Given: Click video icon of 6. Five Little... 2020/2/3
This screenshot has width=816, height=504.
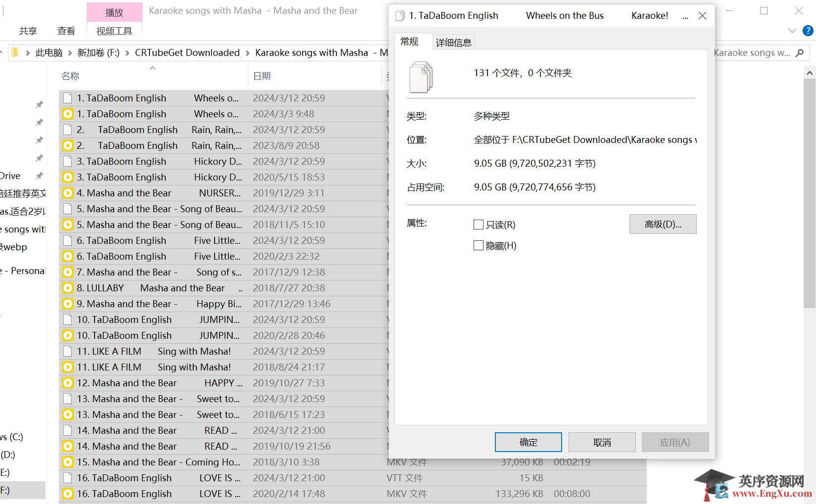Looking at the screenshot, I should coord(68,256).
